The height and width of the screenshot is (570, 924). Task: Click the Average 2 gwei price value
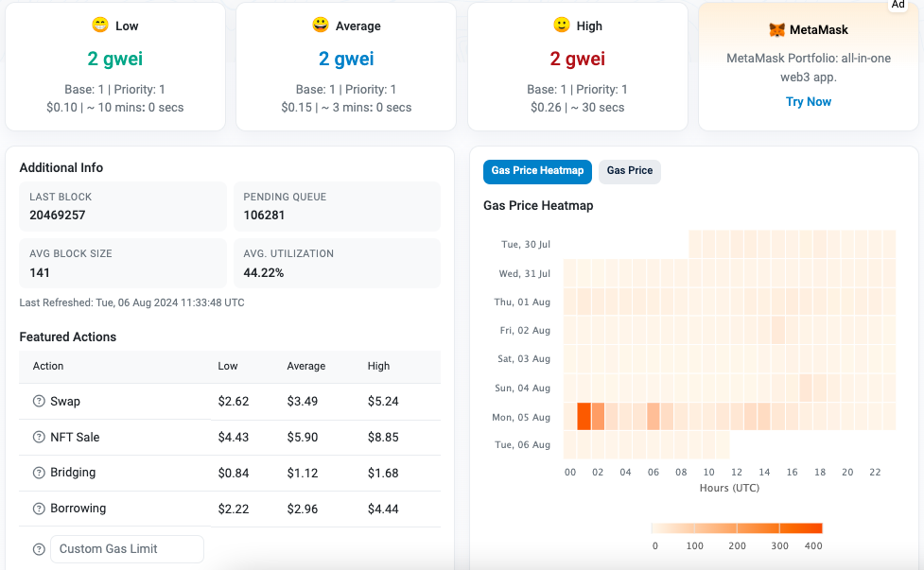tap(346, 60)
